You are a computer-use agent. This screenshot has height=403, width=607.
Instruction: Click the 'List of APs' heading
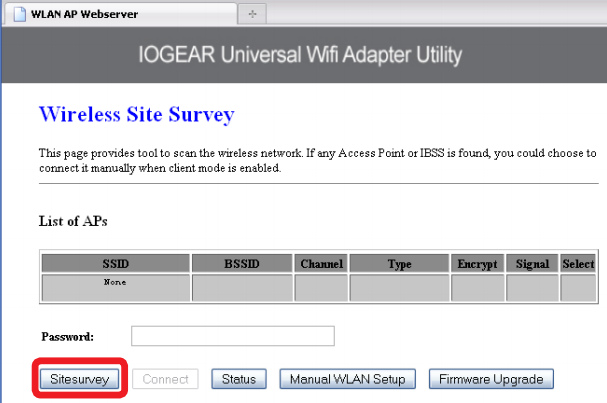point(73,221)
